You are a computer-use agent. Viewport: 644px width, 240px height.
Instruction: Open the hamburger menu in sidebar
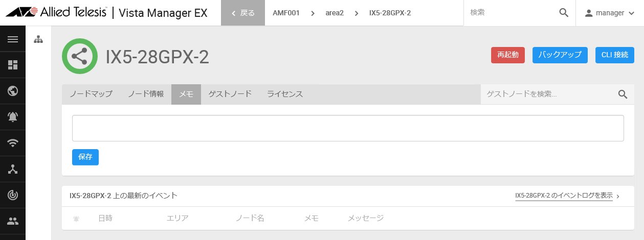pyautogui.click(x=13, y=39)
